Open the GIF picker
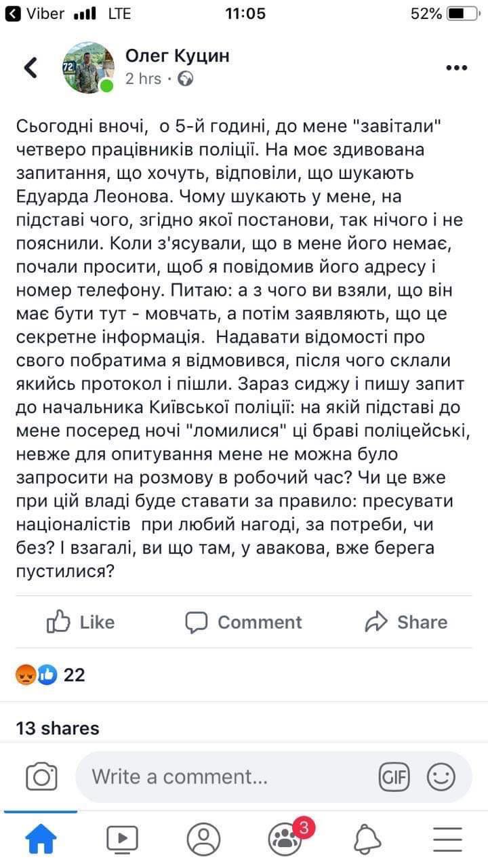The image size is (488, 868). coord(394,776)
